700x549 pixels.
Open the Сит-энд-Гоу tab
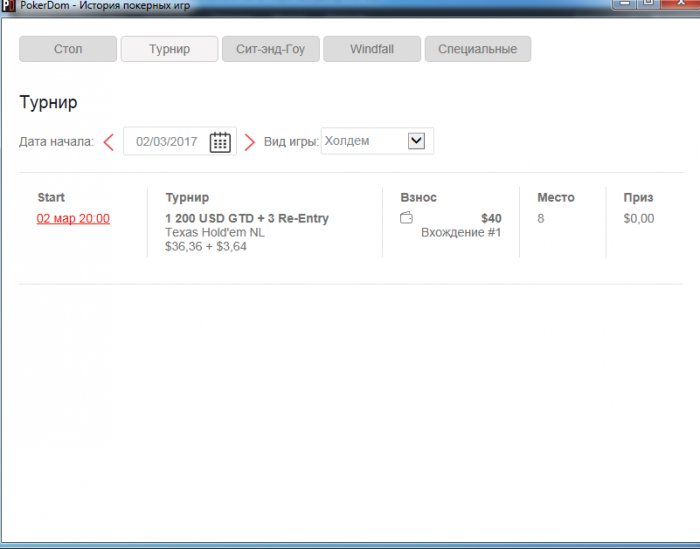click(271, 49)
